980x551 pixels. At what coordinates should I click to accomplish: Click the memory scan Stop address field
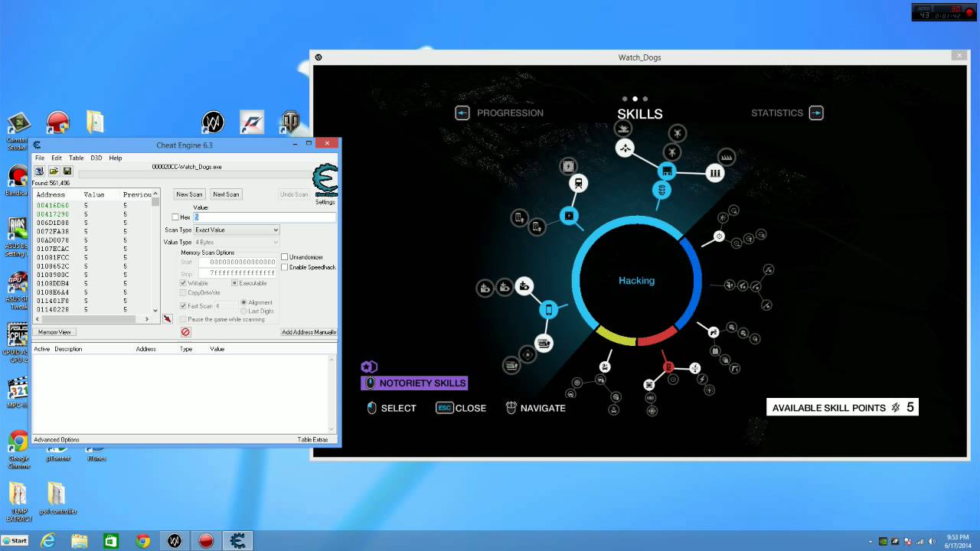(237, 273)
